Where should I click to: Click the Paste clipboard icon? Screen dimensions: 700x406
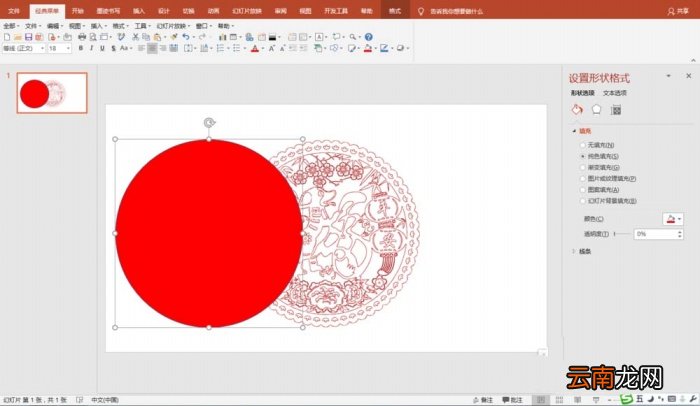pos(158,37)
